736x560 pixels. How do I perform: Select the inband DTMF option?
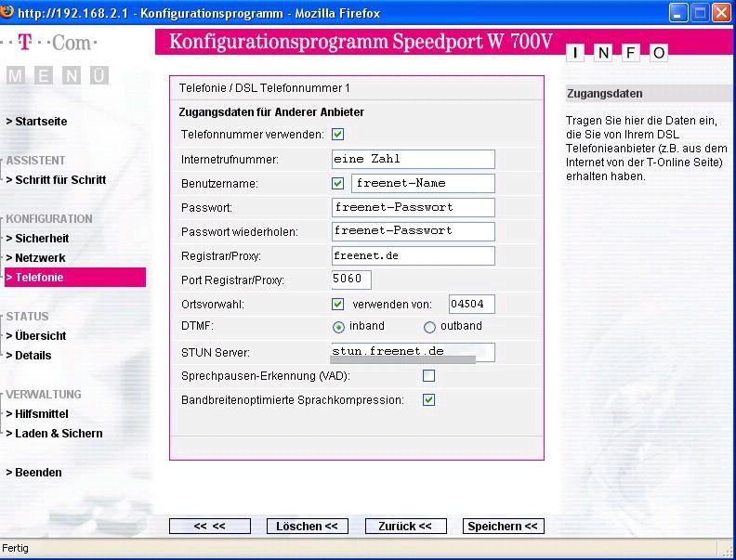pos(338,327)
